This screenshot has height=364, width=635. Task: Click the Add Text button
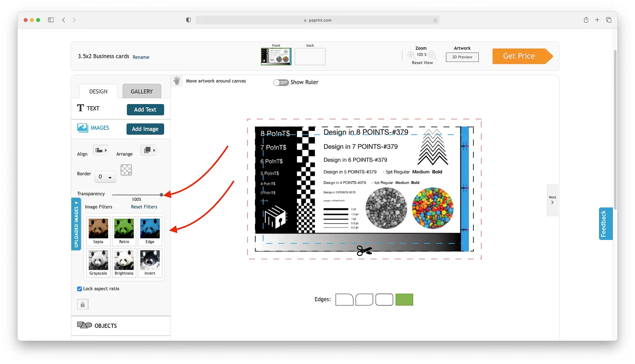pos(145,109)
